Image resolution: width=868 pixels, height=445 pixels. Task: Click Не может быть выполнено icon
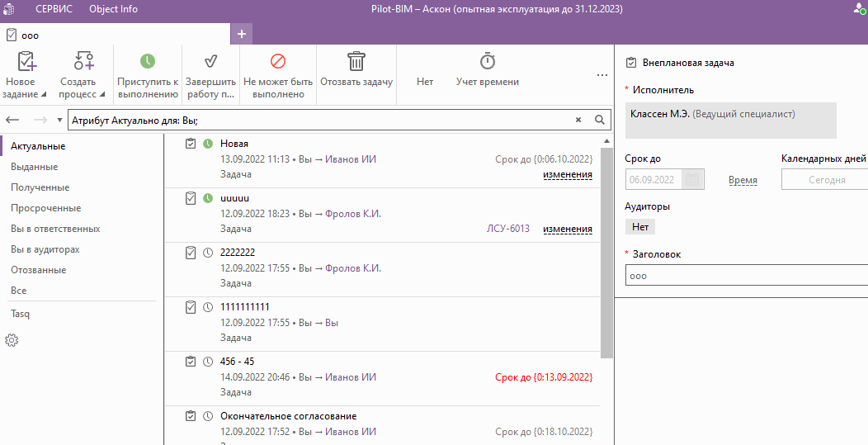pyautogui.click(x=278, y=62)
